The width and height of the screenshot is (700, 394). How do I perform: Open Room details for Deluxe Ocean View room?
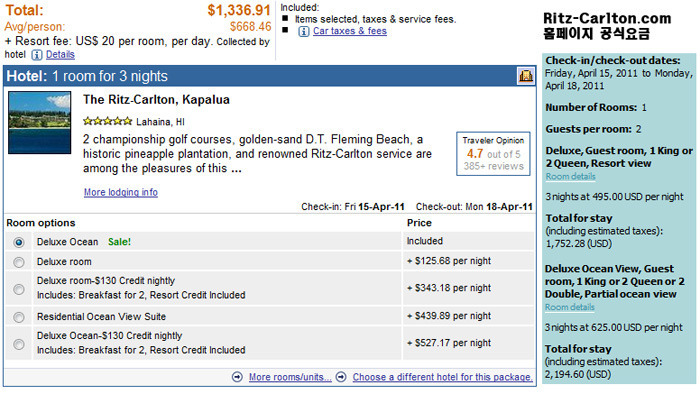(x=570, y=307)
